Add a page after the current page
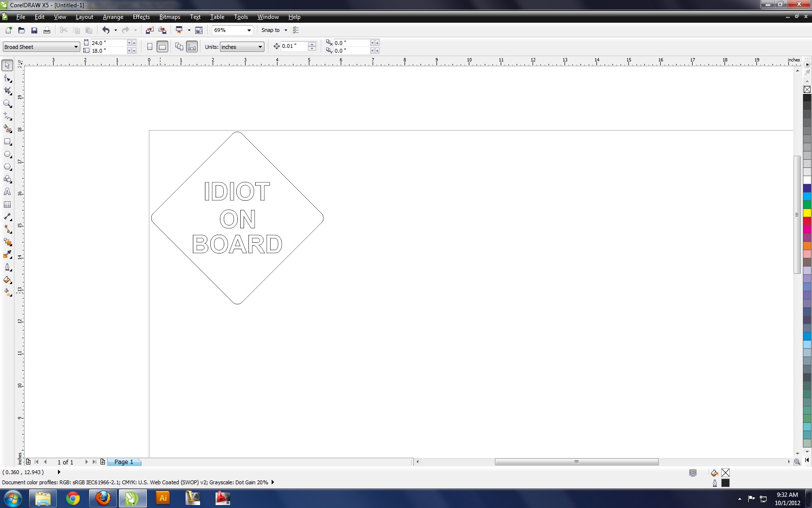Screen dimensions: 812x508 point(102,462)
